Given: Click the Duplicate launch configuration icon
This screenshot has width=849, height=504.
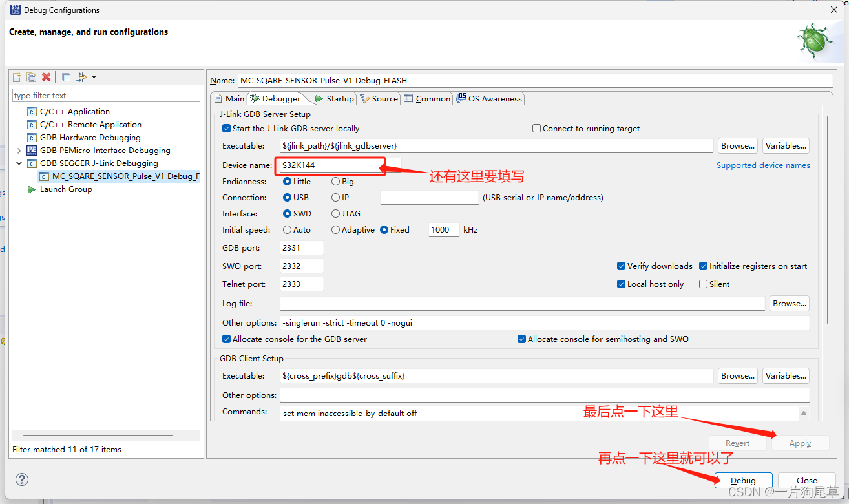Looking at the screenshot, I should 31,77.
